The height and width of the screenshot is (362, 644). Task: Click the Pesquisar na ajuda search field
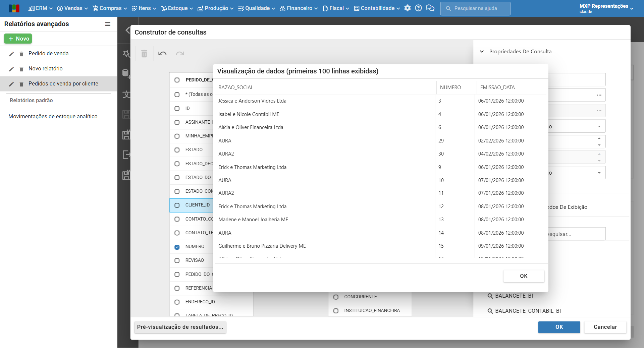[x=475, y=8]
